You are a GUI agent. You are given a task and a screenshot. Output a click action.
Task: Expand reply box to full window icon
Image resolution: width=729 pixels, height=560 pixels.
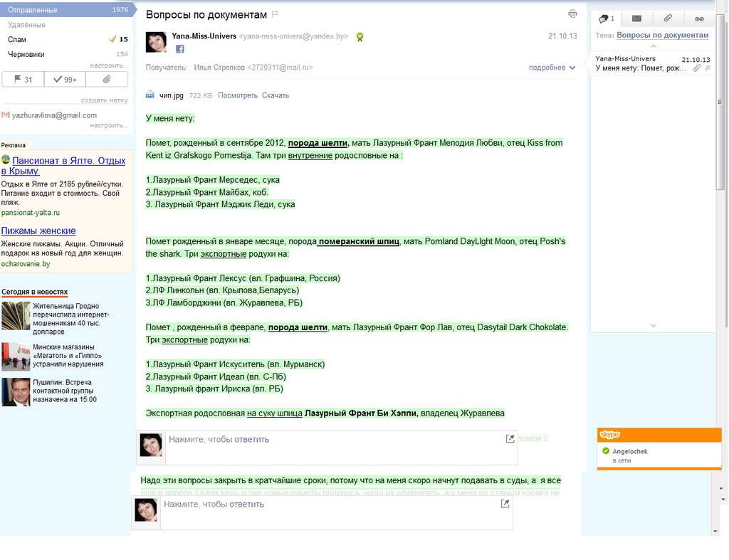click(x=510, y=439)
